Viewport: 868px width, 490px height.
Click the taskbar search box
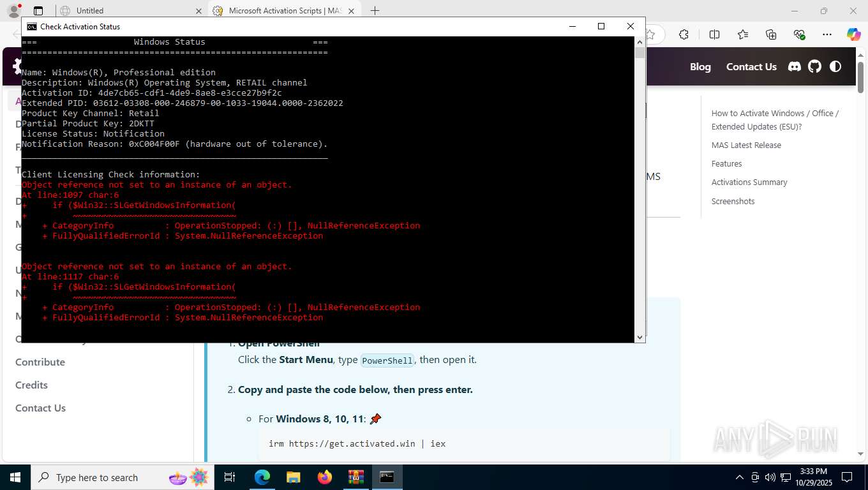tap(124, 477)
